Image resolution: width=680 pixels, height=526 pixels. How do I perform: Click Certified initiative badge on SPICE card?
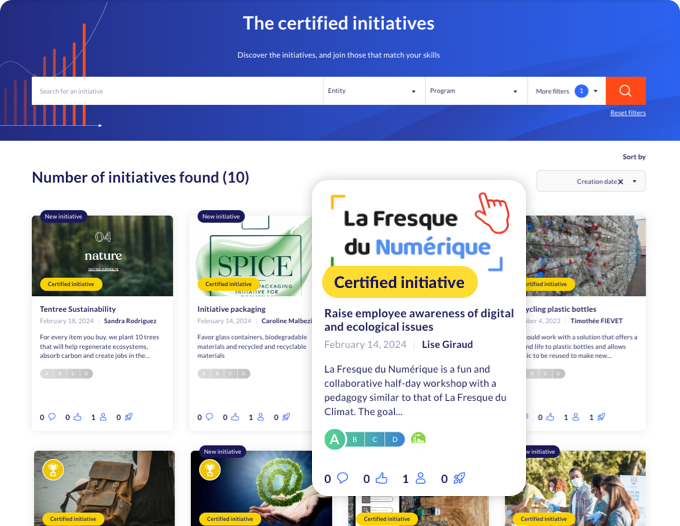point(228,284)
